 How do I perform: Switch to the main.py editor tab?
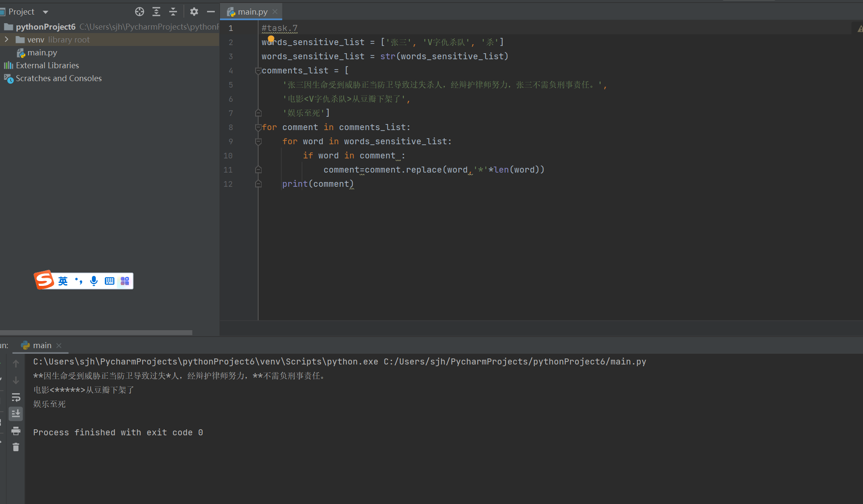tap(252, 12)
